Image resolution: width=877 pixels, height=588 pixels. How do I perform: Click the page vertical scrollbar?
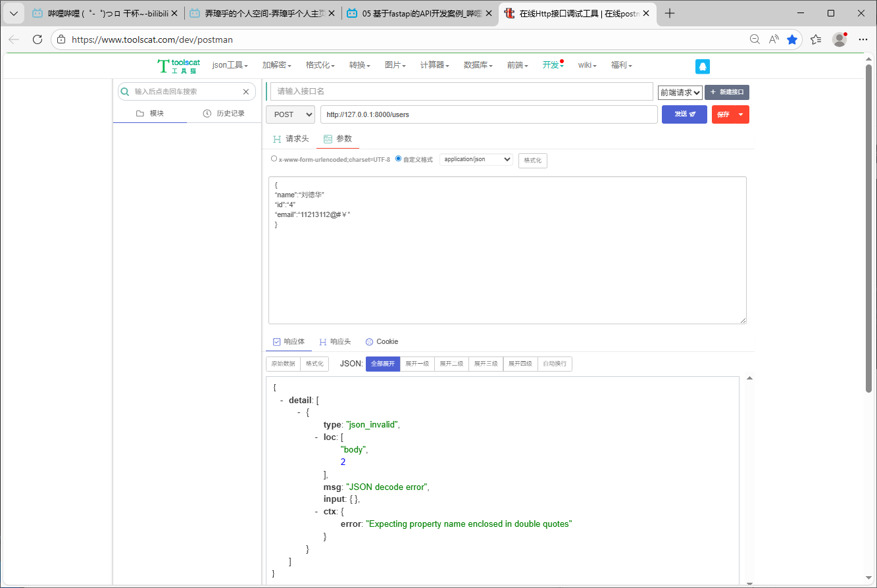[x=868, y=230]
